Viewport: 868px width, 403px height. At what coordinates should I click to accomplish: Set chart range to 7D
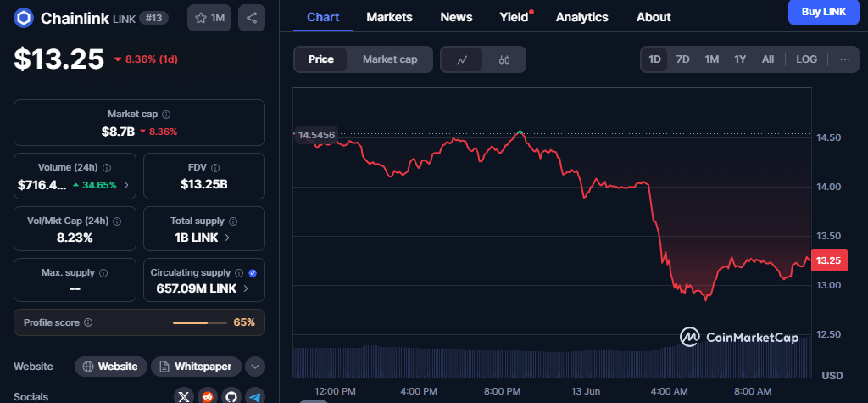tap(683, 59)
